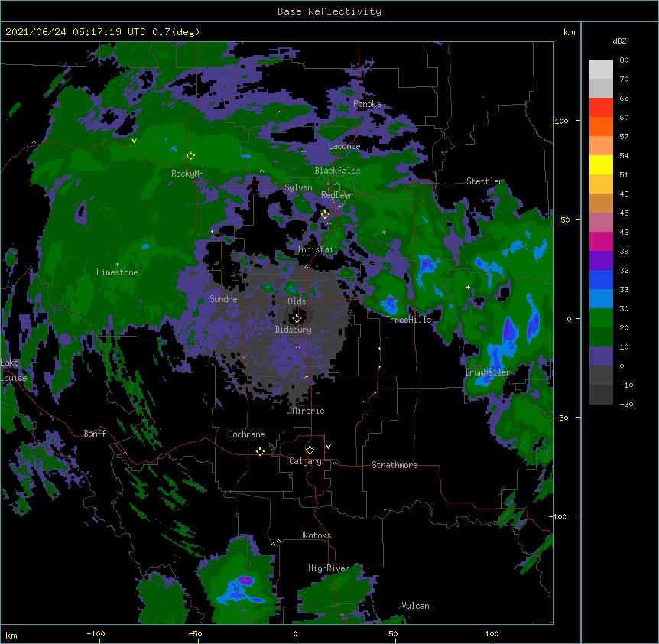Click the Olds city label
The image size is (659, 644).
click(297, 301)
